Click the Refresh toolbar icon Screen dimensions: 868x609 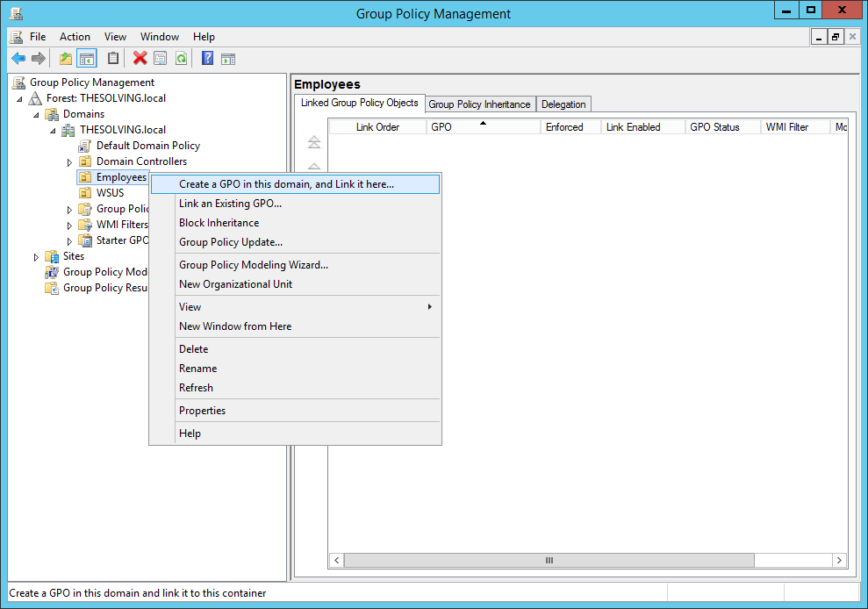pyautogui.click(x=182, y=58)
